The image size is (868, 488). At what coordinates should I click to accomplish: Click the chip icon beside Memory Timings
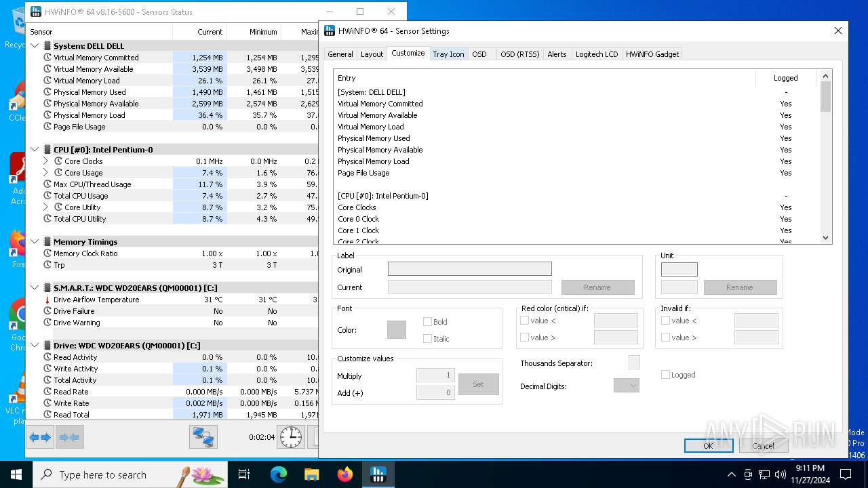tap(47, 242)
